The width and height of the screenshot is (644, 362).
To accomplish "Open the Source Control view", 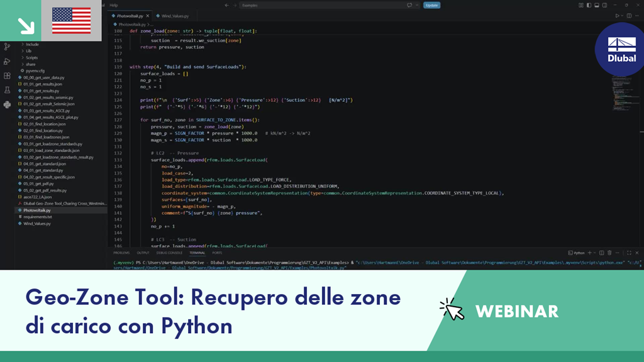I will click(x=7, y=47).
